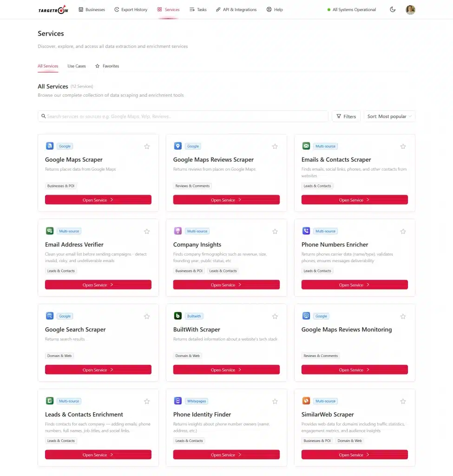Click the Google Maps Reviews Monitoring icon

point(306,316)
